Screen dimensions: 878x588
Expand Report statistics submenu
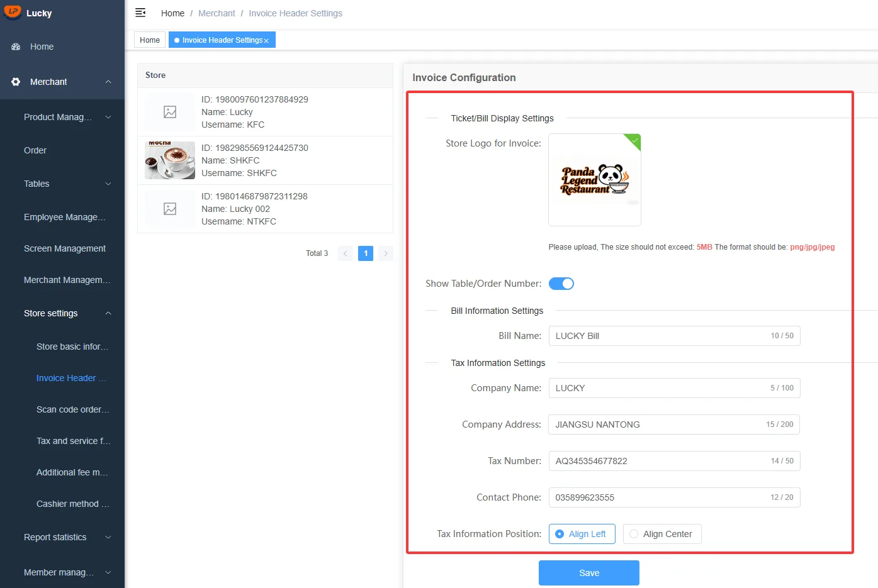[x=108, y=537]
